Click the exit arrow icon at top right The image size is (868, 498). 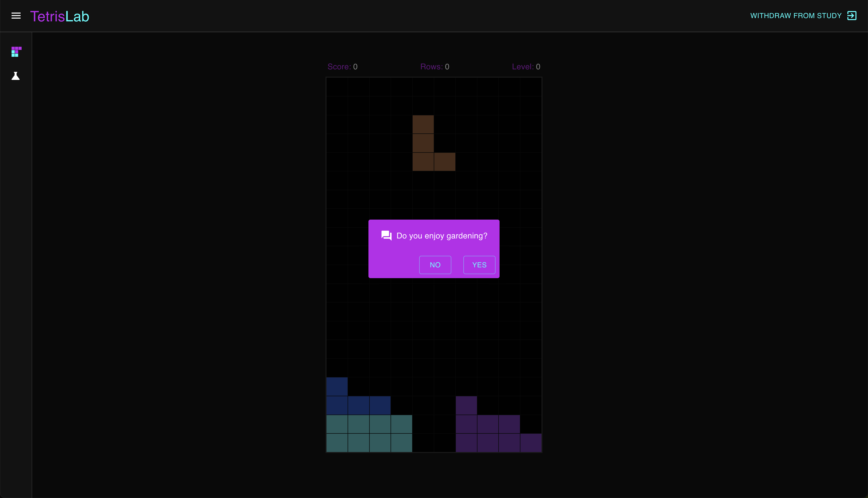(852, 16)
